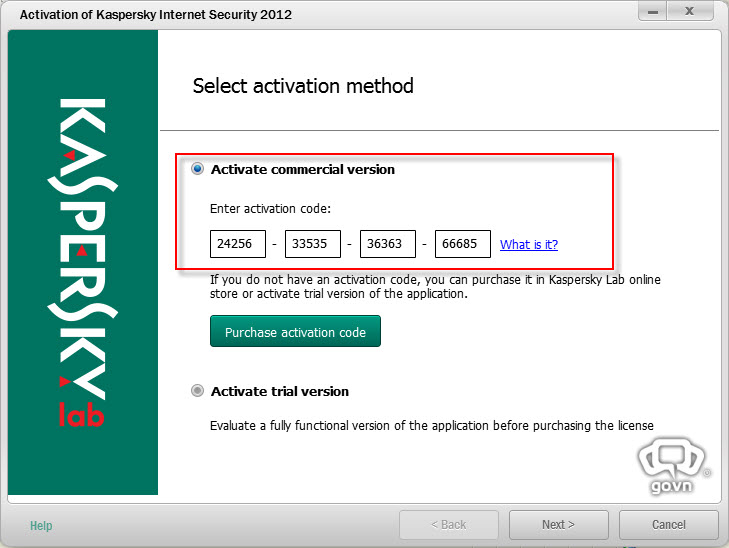This screenshot has height=548, width=729.
Task: Select Activate commercial version radio button
Action: point(198,169)
